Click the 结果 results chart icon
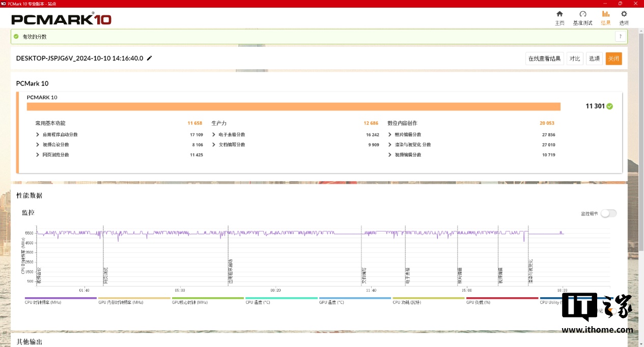 [606, 14]
